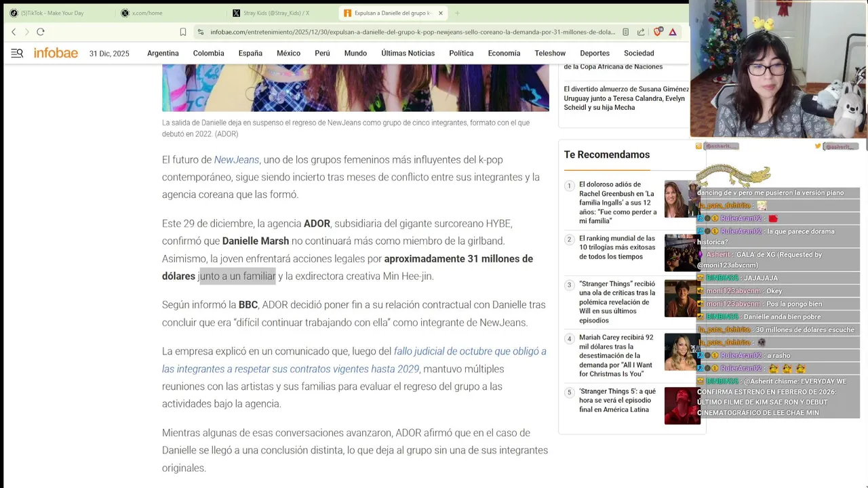Click bold text Danielle Marsh
868x488 pixels.
pos(256,241)
